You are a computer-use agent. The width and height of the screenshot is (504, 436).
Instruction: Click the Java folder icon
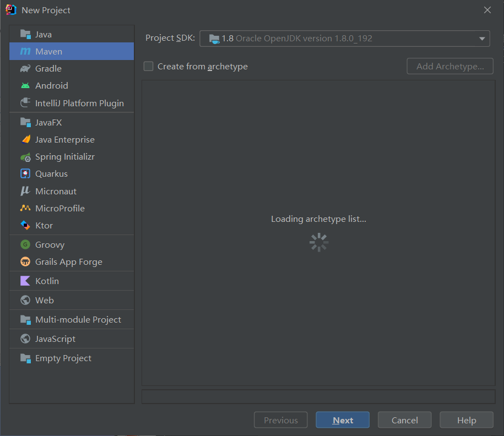click(x=25, y=34)
